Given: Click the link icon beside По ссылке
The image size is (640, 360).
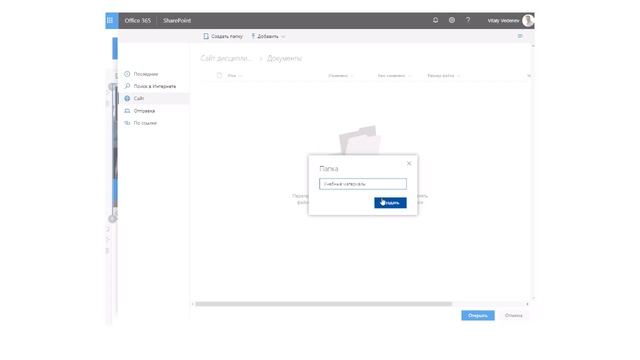Looking at the screenshot, I should tap(127, 123).
